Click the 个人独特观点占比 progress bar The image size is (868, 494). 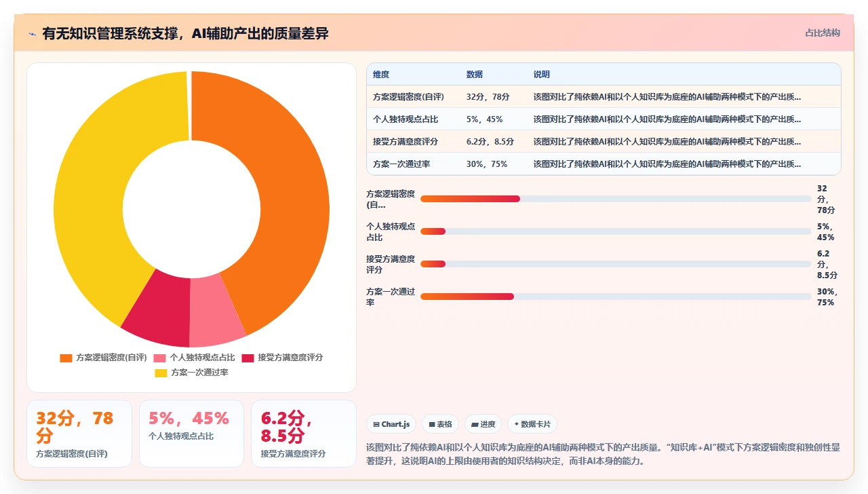pos(616,231)
